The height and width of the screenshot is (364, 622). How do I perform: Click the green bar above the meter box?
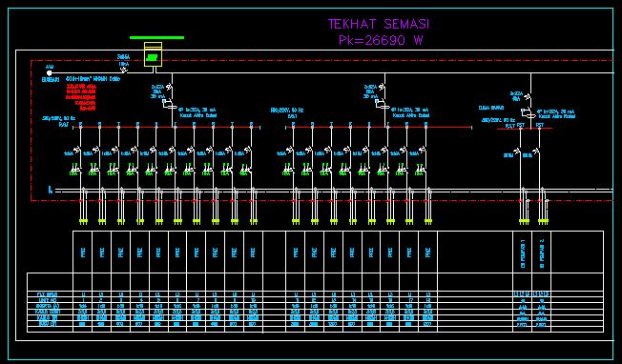(156, 37)
